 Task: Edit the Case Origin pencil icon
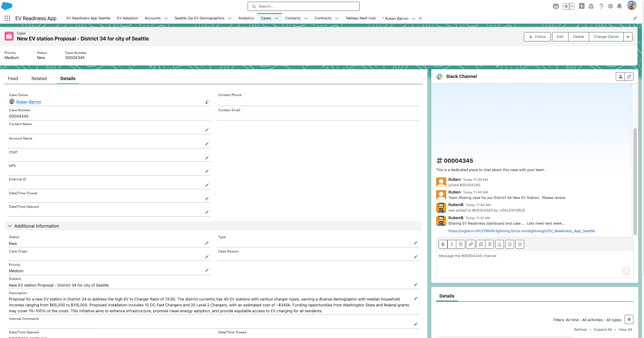207,257
